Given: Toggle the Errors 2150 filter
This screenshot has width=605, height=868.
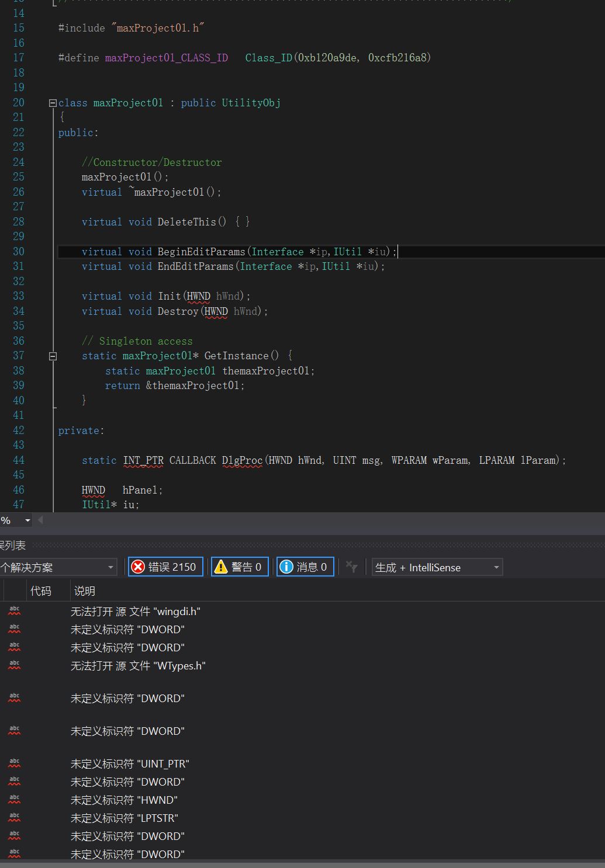Looking at the screenshot, I should pos(165,567).
